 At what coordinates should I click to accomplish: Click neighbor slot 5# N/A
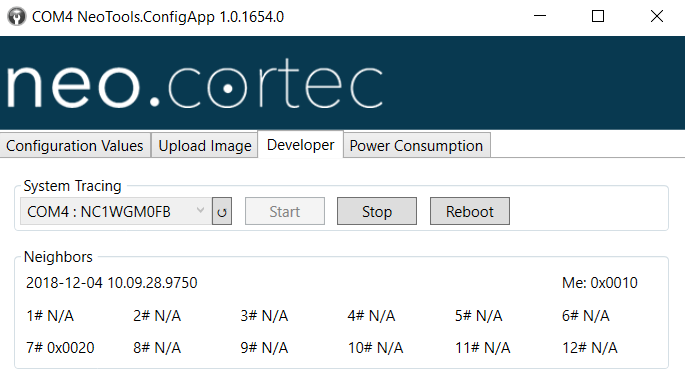(479, 316)
